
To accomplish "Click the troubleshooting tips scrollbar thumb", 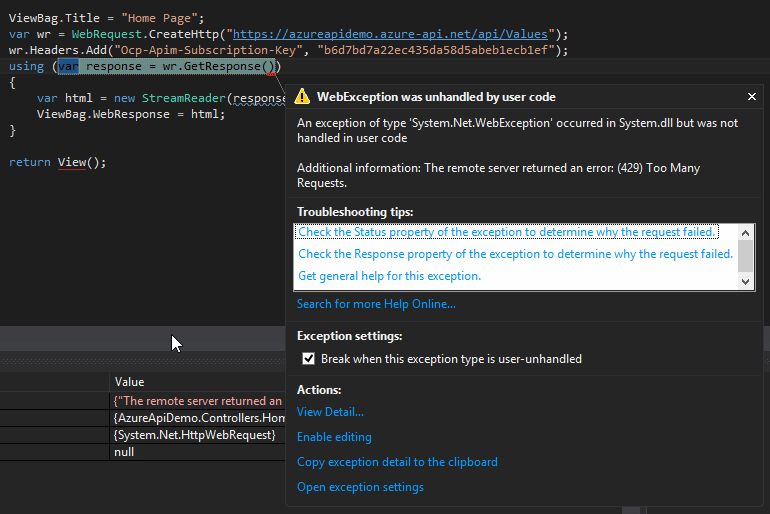I will coord(745,256).
